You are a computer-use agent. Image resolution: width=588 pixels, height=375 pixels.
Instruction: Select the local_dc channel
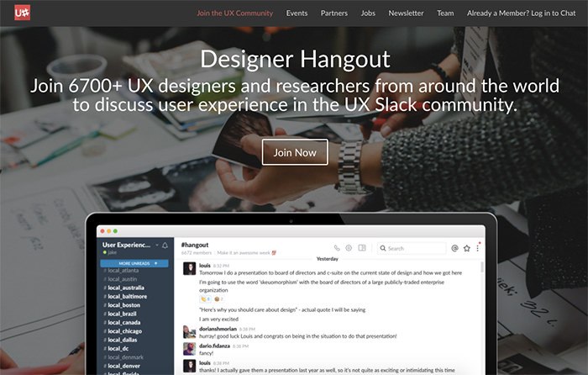(116, 348)
